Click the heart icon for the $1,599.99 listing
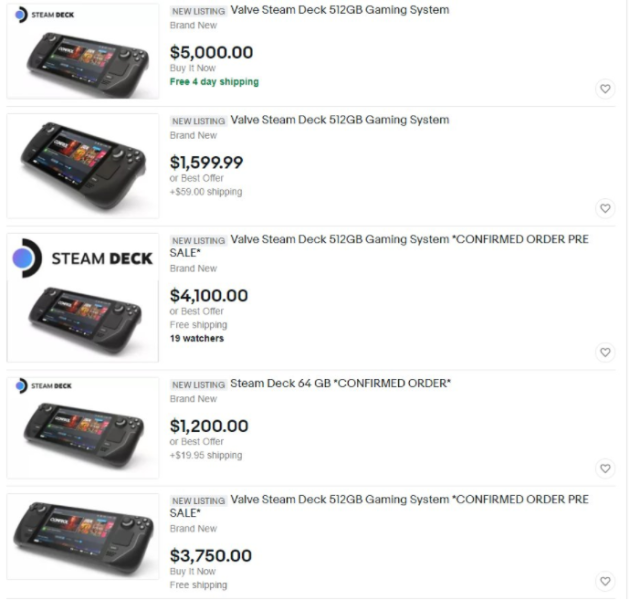Viewport: 640px width, 600px height. pyautogui.click(x=605, y=208)
